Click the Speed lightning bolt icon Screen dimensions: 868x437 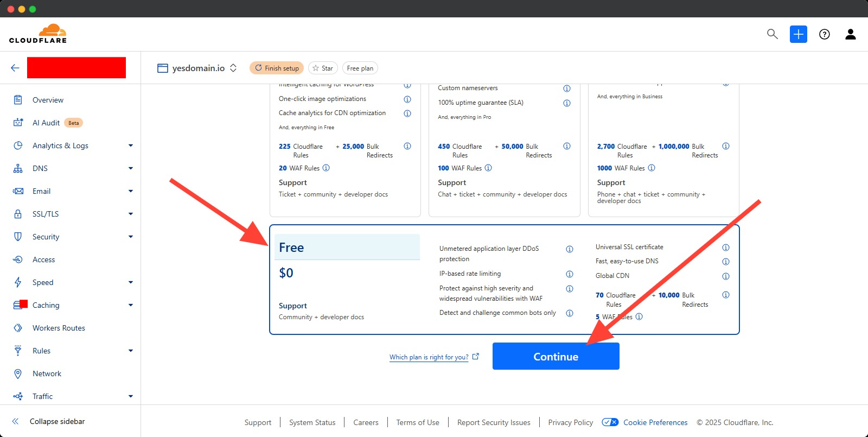18,282
